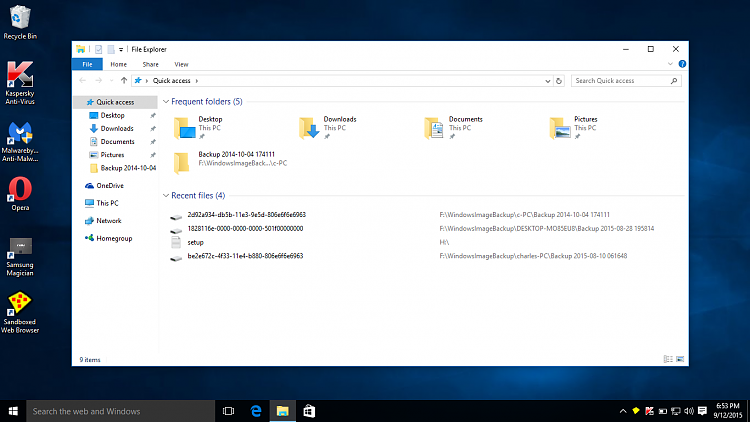
Task: Open the clock showing 6:53 PM
Action: (x=728, y=411)
